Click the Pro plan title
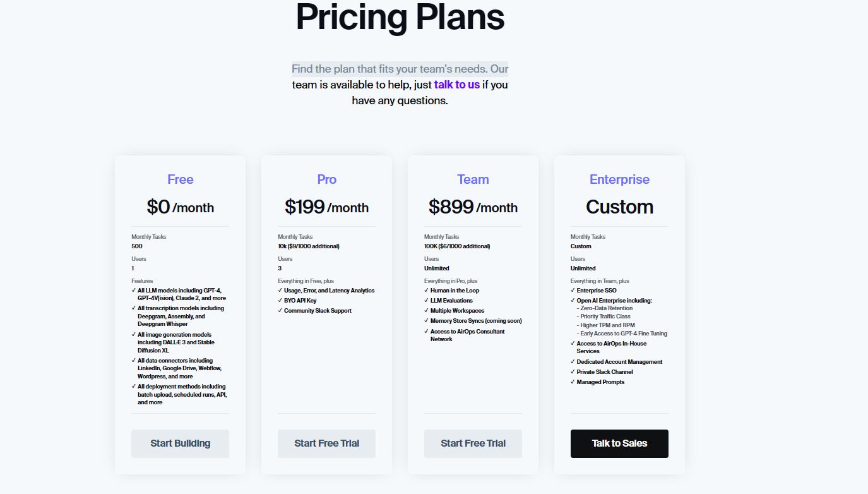This screenshot has height=494, width=868. pos(326,179)
